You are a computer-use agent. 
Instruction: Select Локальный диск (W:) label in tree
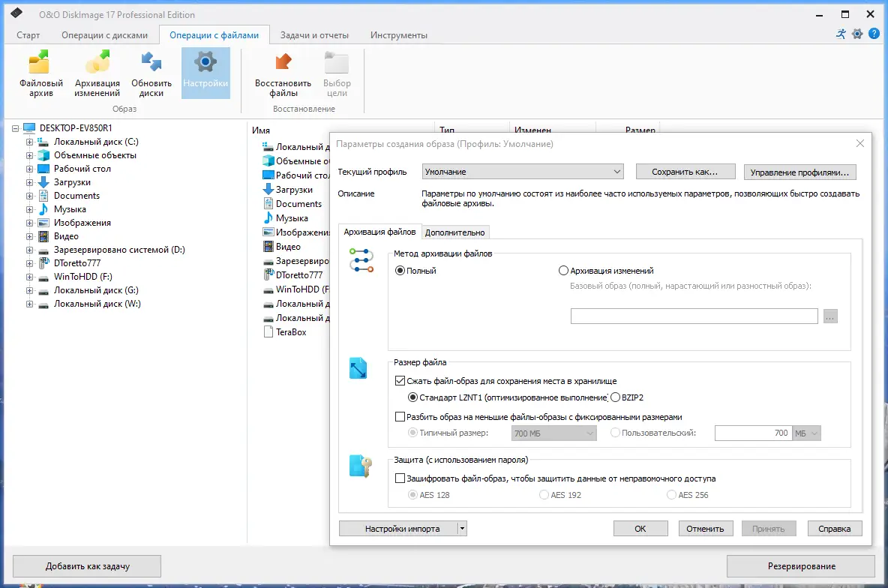pyautogui.click(x=97, y=304)
